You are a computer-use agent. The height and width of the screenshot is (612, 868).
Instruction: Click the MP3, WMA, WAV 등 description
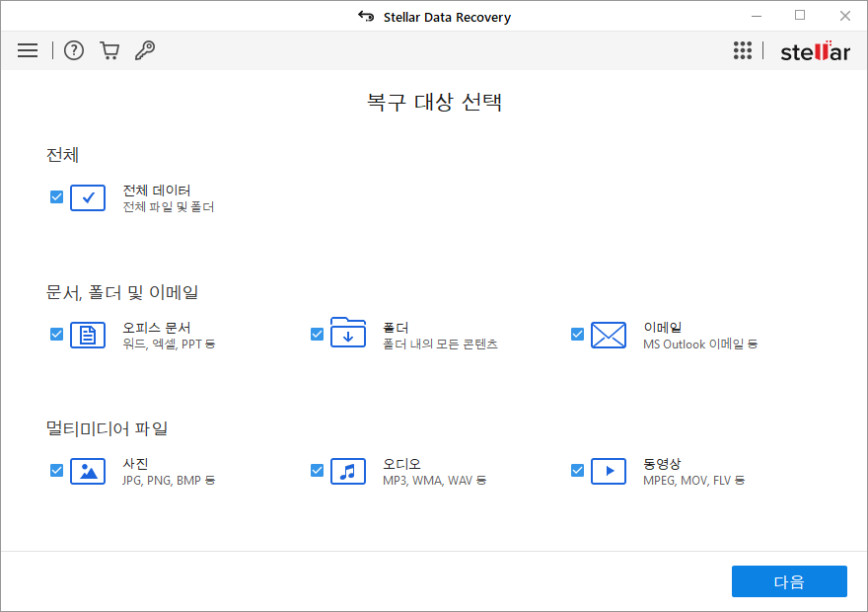[434, 480]
